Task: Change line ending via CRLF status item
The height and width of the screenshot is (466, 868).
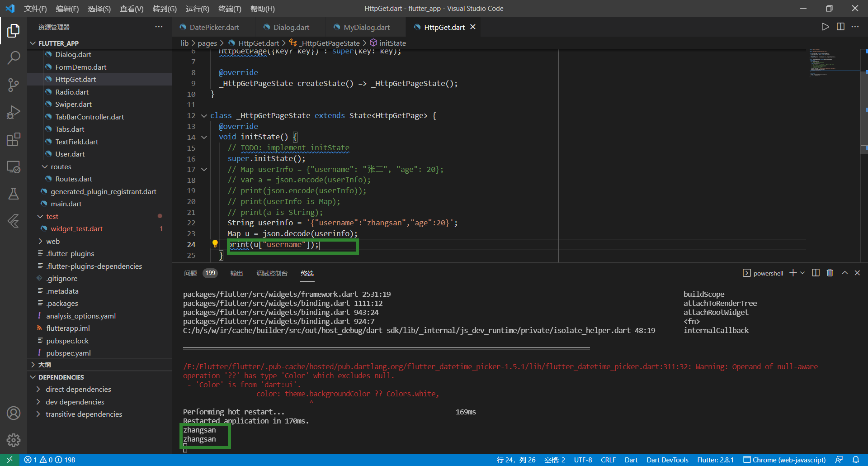Action: click(608, 460)
